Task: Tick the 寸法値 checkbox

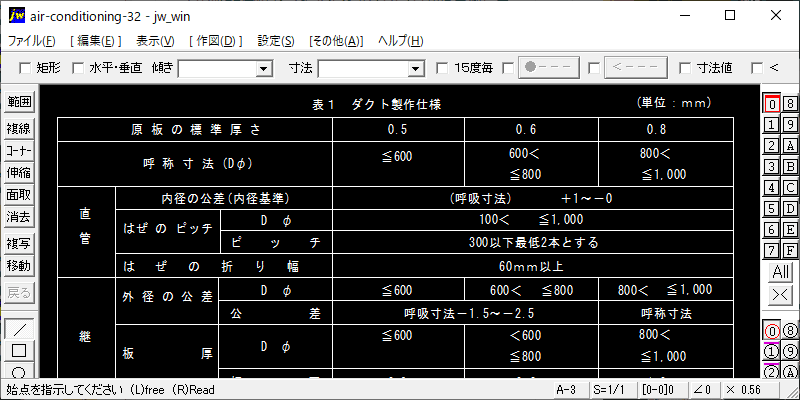Action: (x=685, y=68)
